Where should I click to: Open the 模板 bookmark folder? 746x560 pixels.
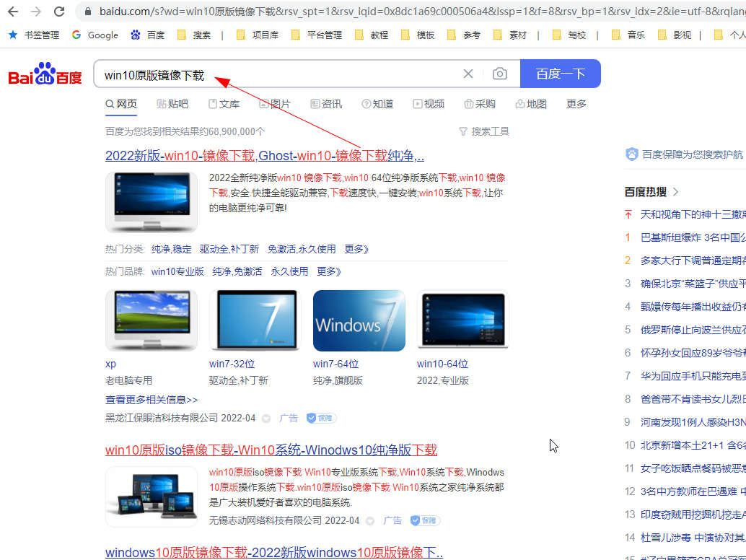pos(418,35)
